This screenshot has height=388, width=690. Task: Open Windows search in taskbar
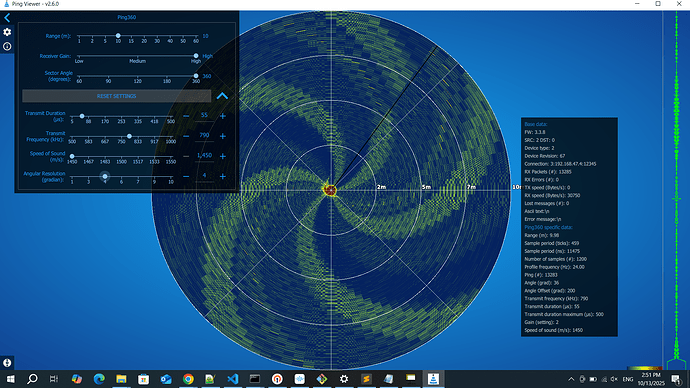pos(32,379)
